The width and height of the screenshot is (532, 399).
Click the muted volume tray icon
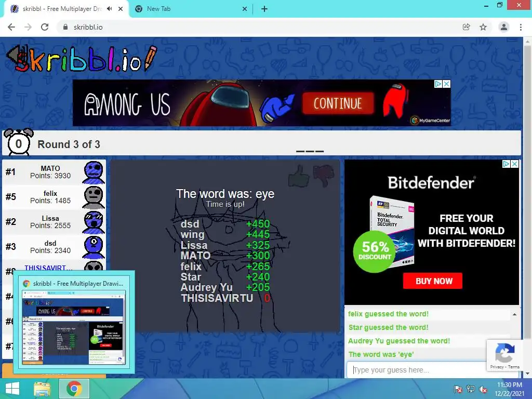pyautogui.click(x=483, y=389)
